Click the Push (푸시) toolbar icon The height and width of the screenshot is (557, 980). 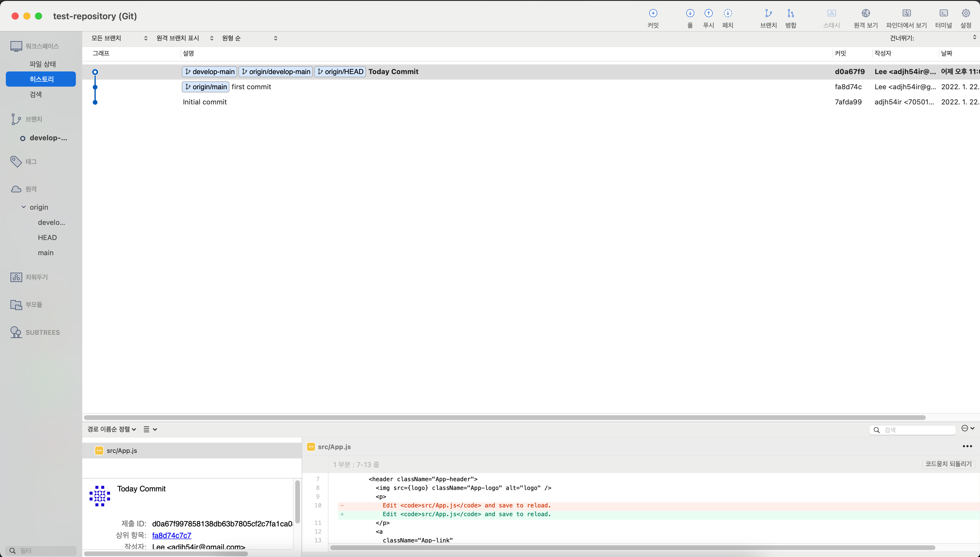(x=708, y=14)
